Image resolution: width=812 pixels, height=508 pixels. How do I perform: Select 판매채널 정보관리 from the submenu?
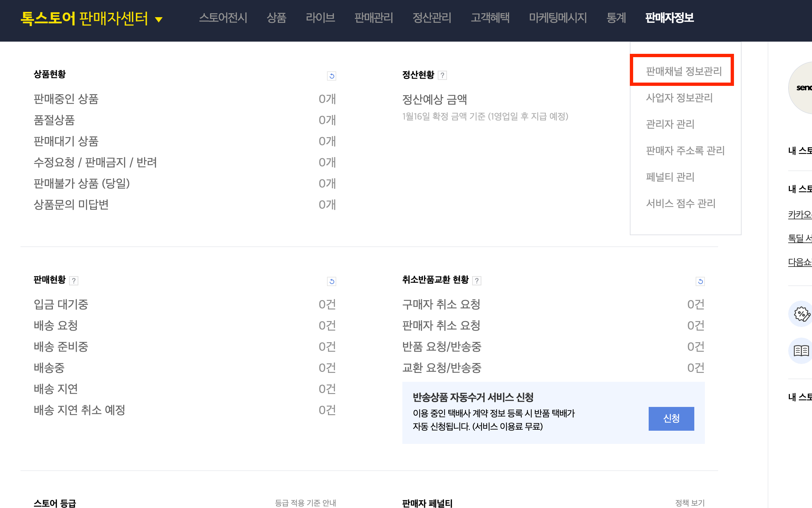pyautogui.click(x=684, y=71)
